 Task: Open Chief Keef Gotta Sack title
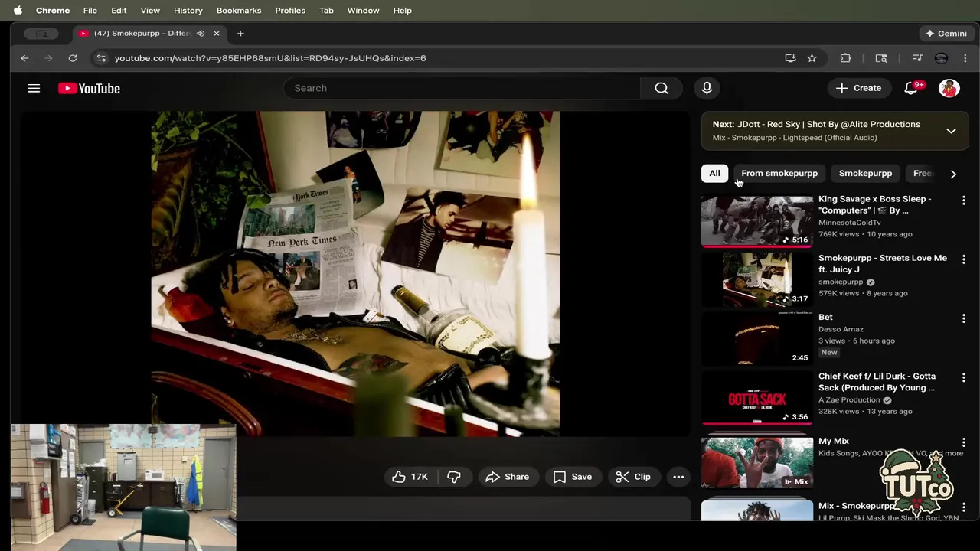tap(877, 382)
